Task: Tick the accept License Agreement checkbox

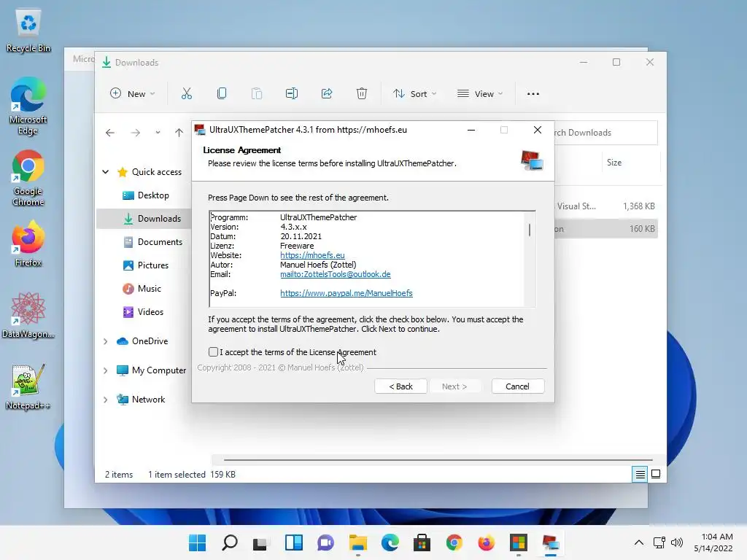Action: [213, 352]
